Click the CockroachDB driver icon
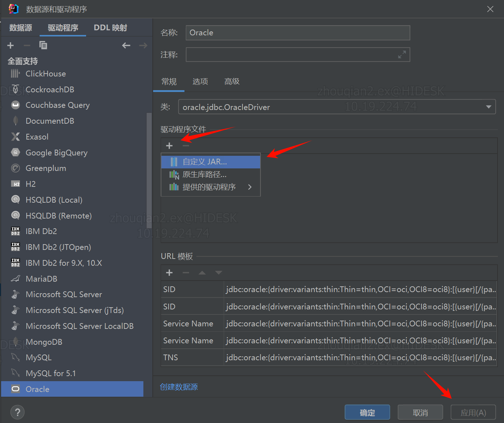 15,89
